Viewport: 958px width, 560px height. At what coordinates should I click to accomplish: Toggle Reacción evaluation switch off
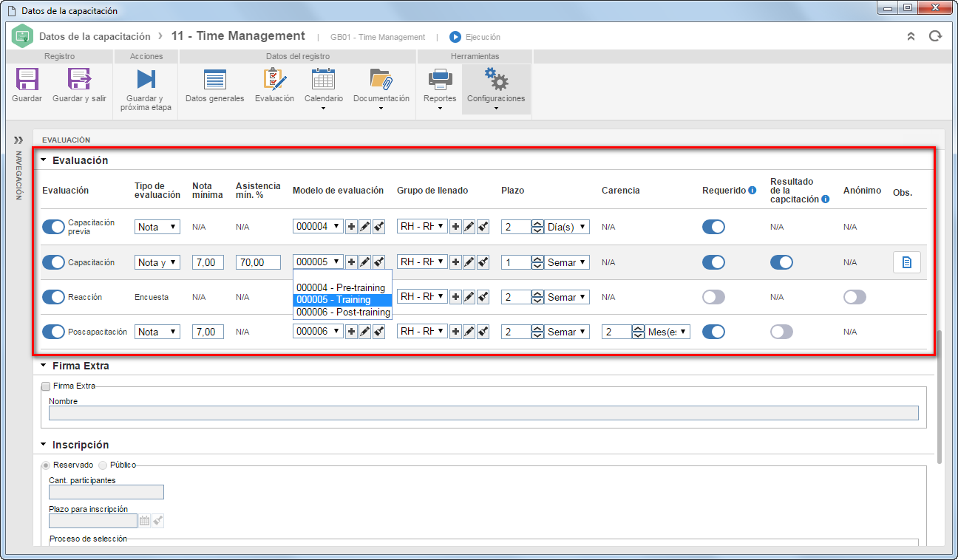pyautogui.click(x=53, y=297)
